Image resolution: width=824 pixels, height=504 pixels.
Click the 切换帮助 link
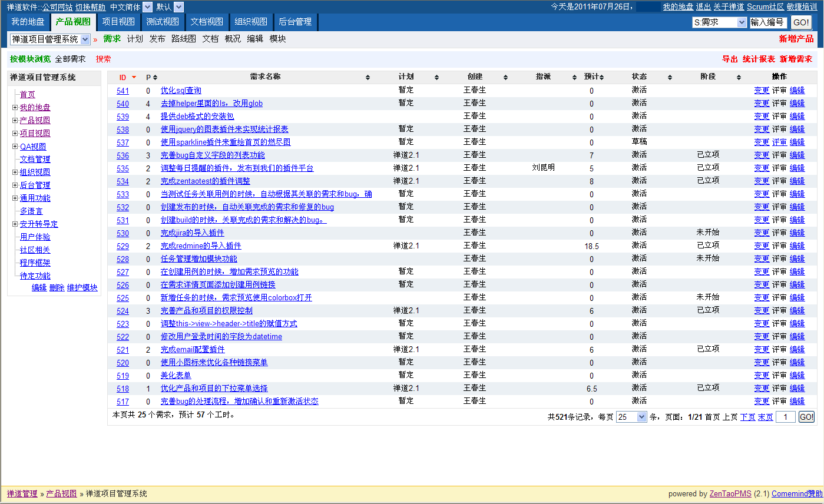tap(91, 7)
